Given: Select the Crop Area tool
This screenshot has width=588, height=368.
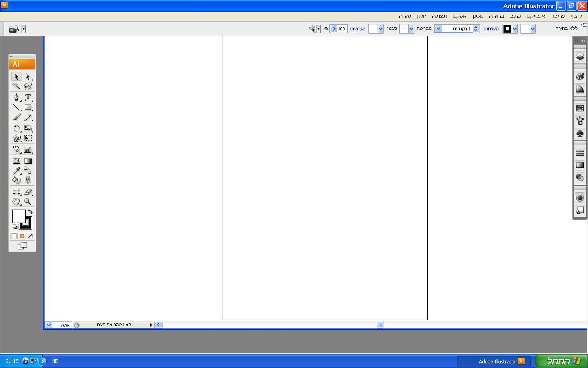Looking at the screenshot, I should (x=17, y=192).
